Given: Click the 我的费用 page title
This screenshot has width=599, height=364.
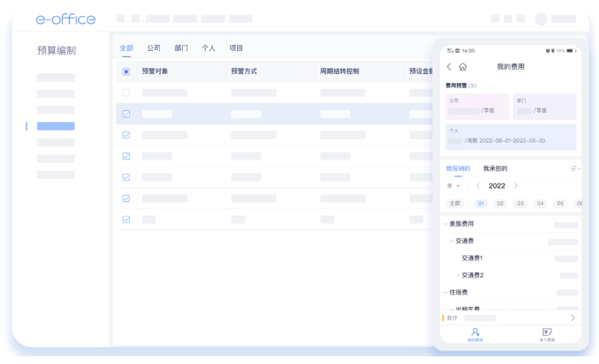Looking at the screenshot, I should pos(511,67).
